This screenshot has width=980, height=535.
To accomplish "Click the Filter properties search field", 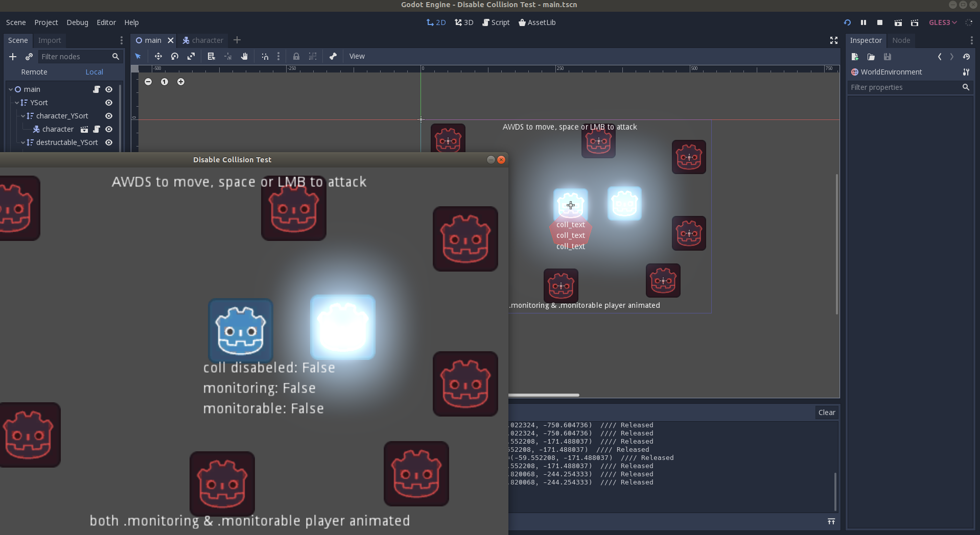I will pyautogui.click(x=904, y=87).
